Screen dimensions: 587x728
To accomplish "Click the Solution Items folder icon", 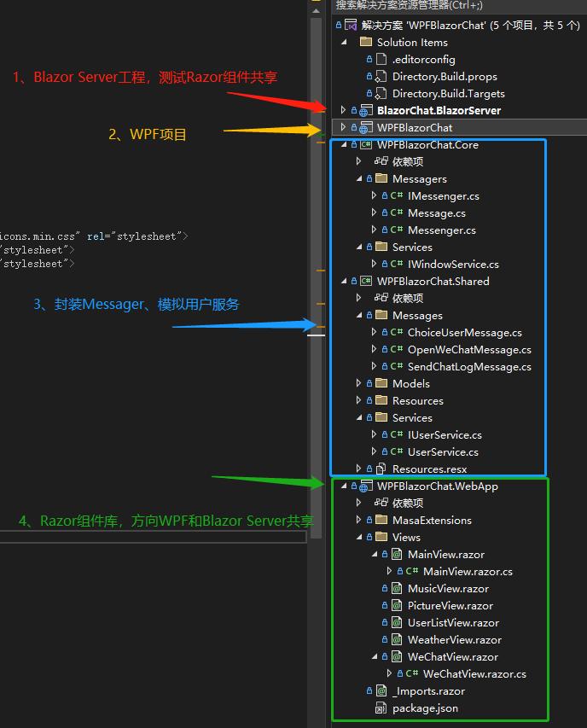I will pos(366,43).
